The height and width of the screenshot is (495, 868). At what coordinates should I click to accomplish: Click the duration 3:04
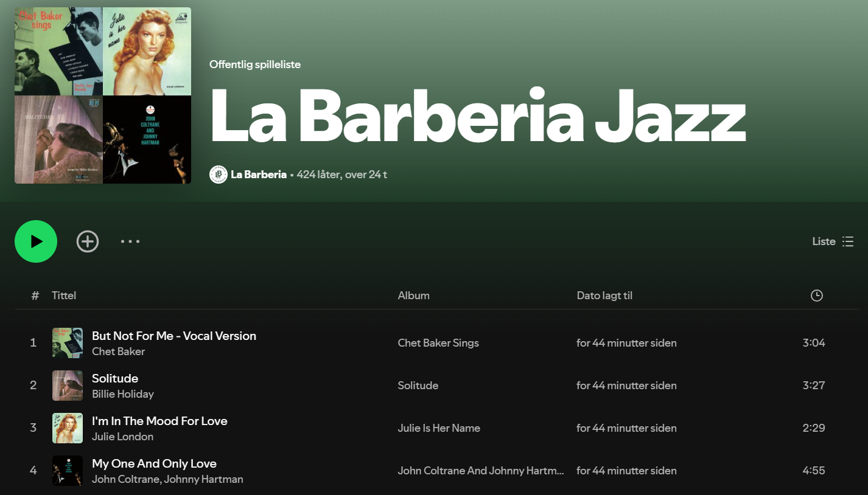click(814, 343)
